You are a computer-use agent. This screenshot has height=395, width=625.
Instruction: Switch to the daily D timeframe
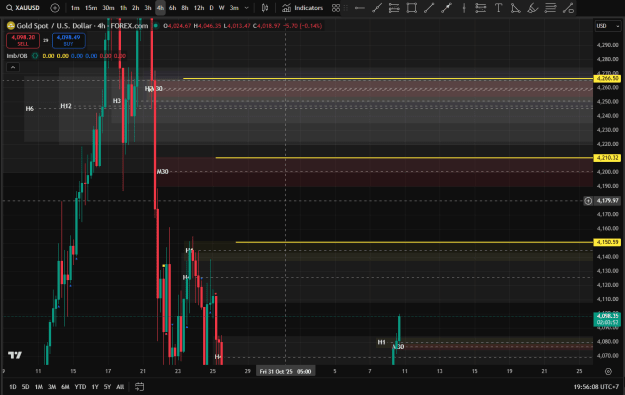(211, 8)
